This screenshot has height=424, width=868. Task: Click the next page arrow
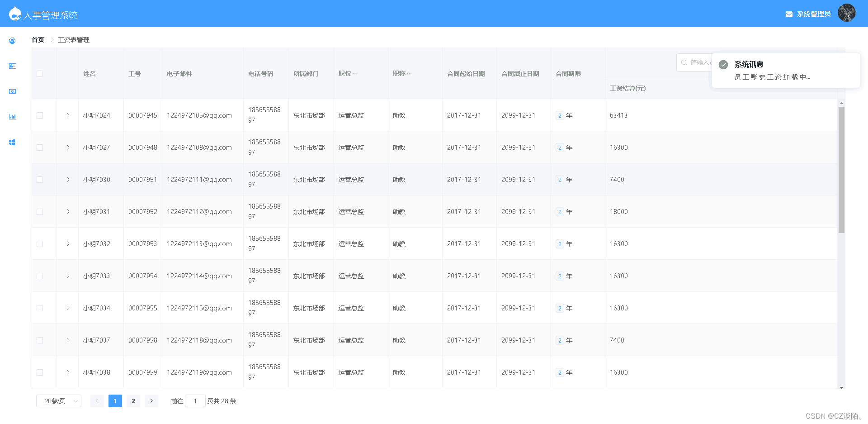click(151, 401)
